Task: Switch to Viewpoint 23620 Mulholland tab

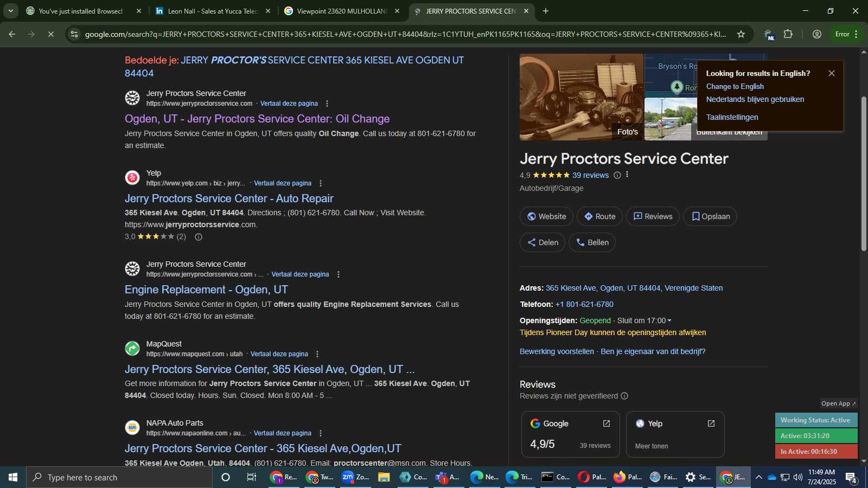Action: pos(342,11)
